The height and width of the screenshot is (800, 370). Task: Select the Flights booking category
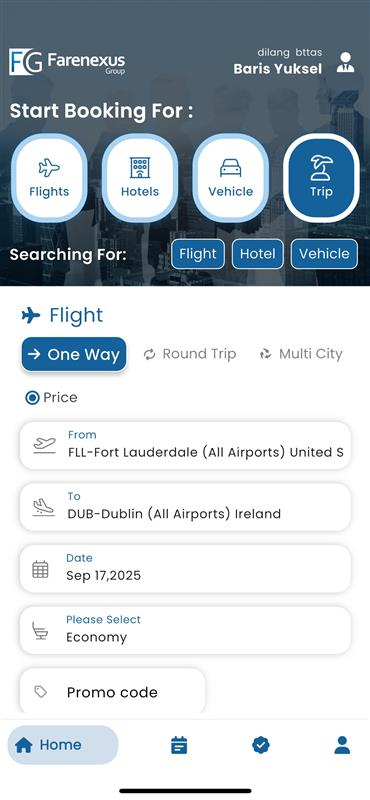tap(49, 178)
